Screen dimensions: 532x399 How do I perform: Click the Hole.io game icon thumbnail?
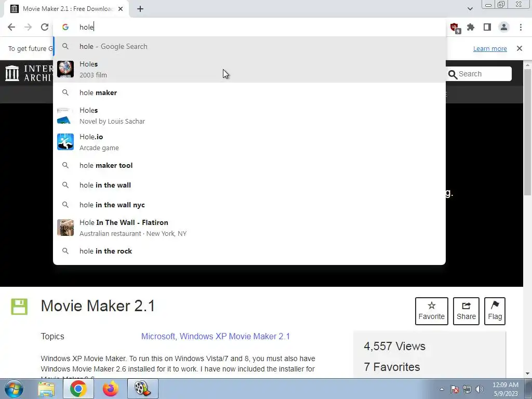coord(65,142)
